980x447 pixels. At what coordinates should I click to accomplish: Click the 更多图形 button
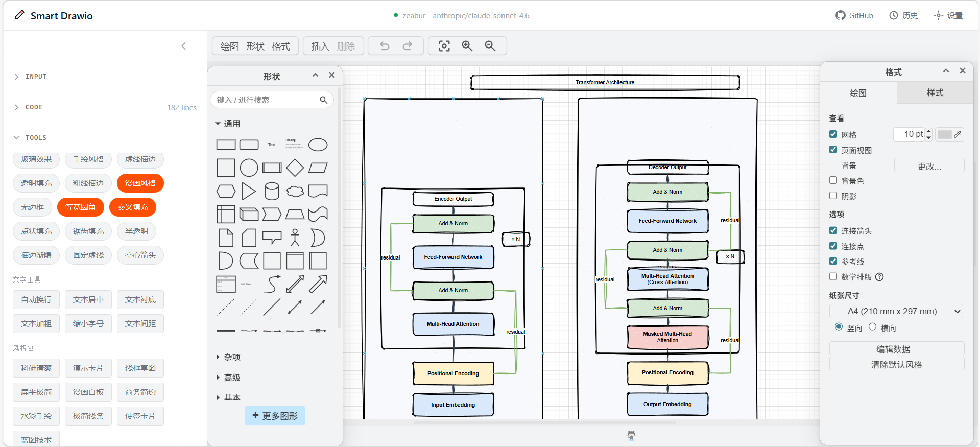(x=275, y=416)
